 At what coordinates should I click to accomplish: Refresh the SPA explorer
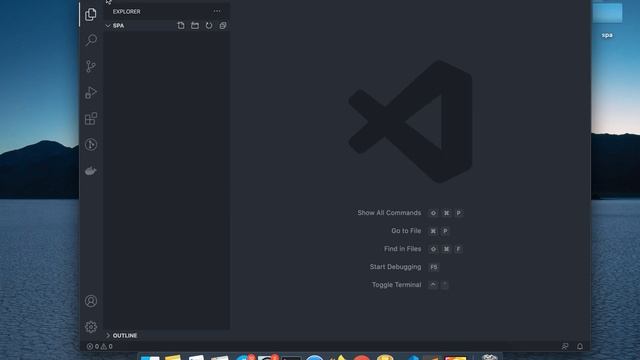(209, 25)
